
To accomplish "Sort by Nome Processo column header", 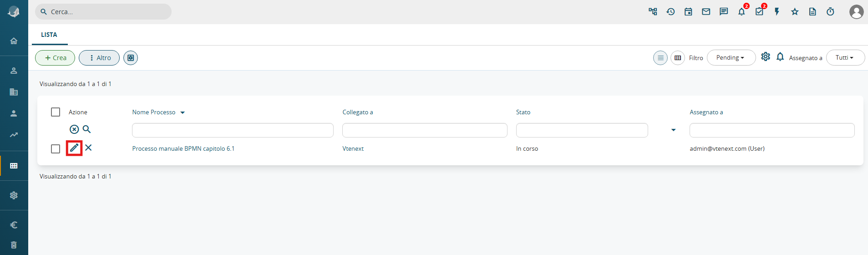I will 154,112.
